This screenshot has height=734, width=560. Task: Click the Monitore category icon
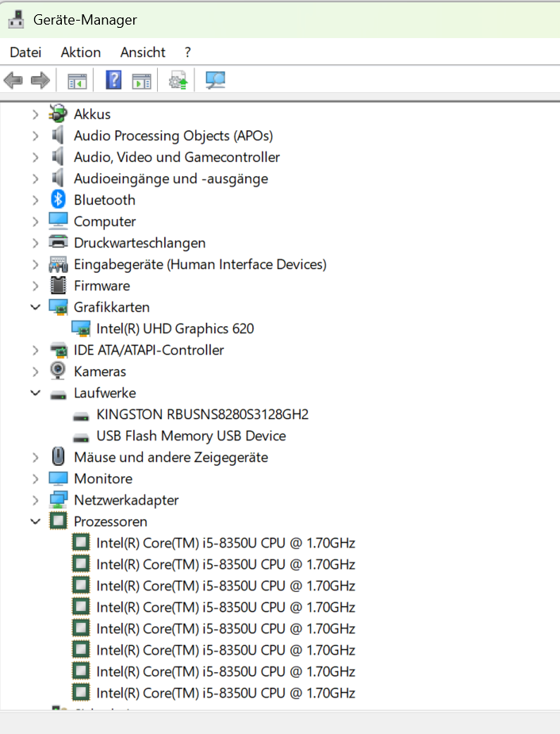coord(58,478)
